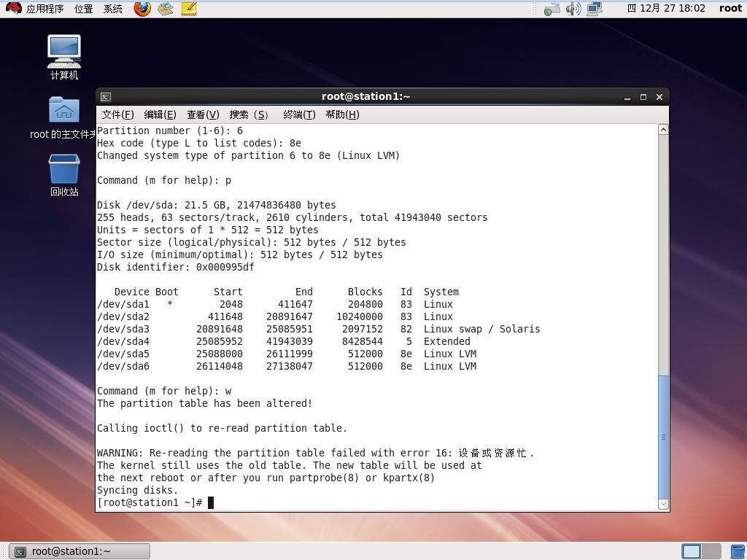This screenshot has height=560, width=747.
Task: Click the WARNING: Re-reading line
Action: point(315,453)
